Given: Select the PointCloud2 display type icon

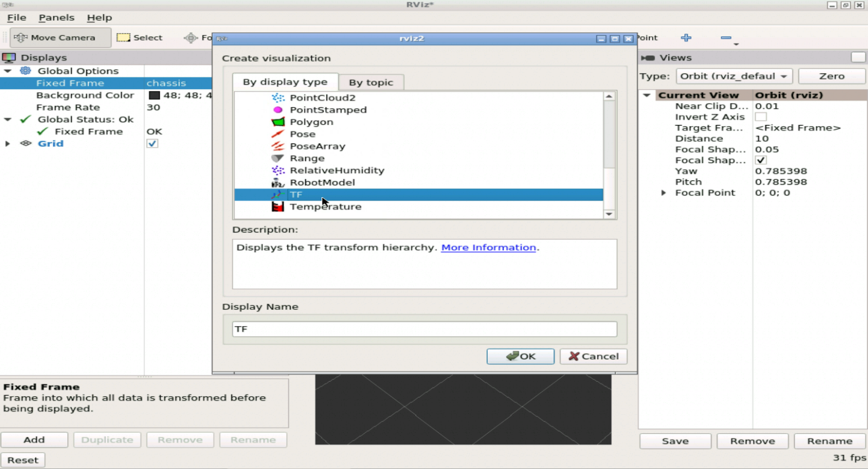Looking at the screenshot, I should tap(278, 97).
